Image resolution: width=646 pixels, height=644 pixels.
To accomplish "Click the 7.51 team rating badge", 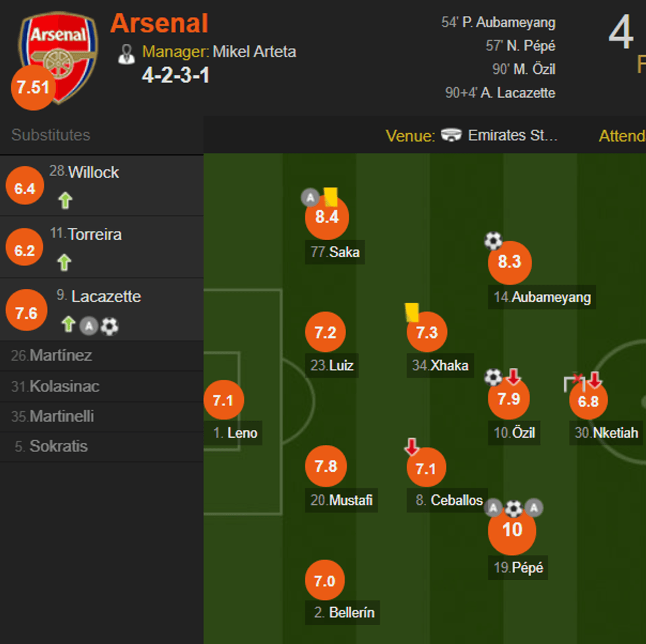I will click(33, 88).
